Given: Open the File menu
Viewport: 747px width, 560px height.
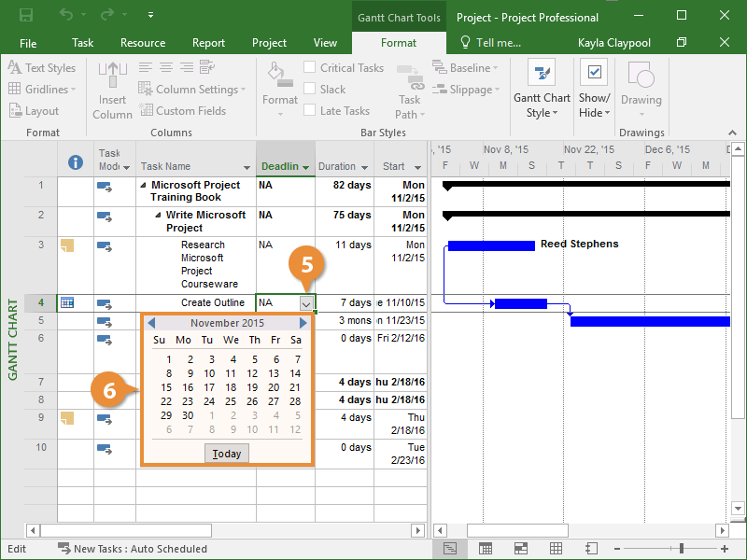Looking at the screenshot, I should tap(28, 43).
